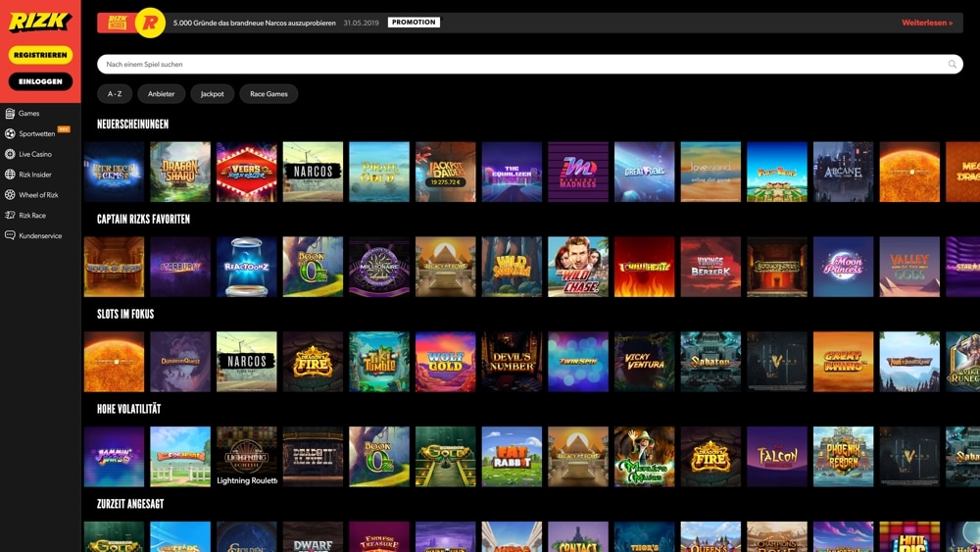Select the Anbieter filter
Image resolution: width=980 pixels, height=552 pixels.
[162, 94]
